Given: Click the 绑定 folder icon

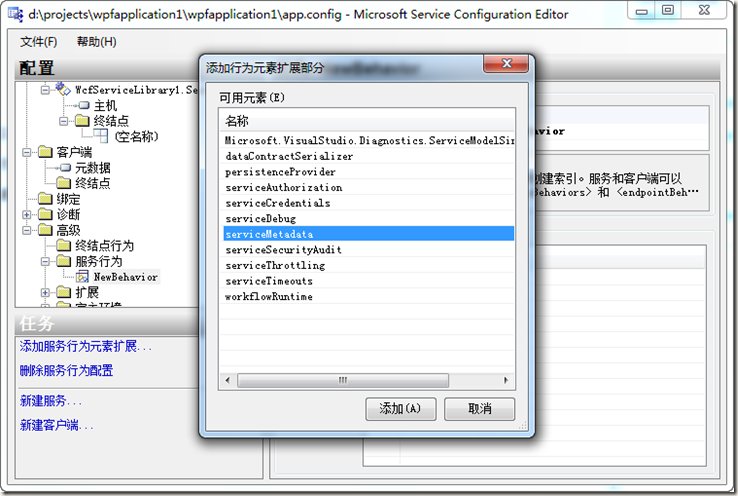Looking at the screenshot, I should click(45, 199).
